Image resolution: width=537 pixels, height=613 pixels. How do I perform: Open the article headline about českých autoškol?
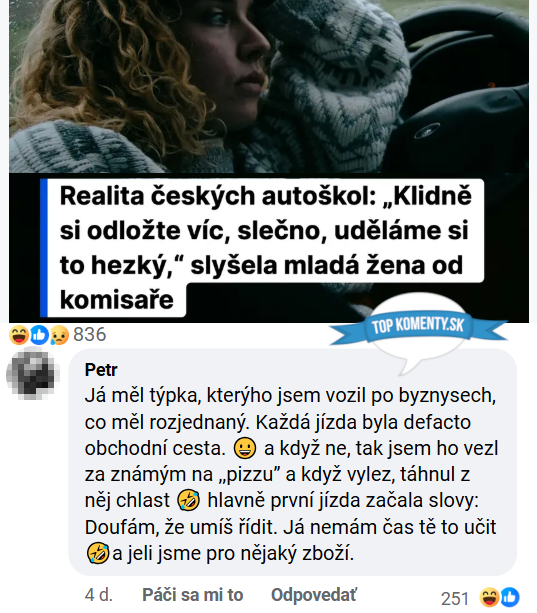pos(266,247)
